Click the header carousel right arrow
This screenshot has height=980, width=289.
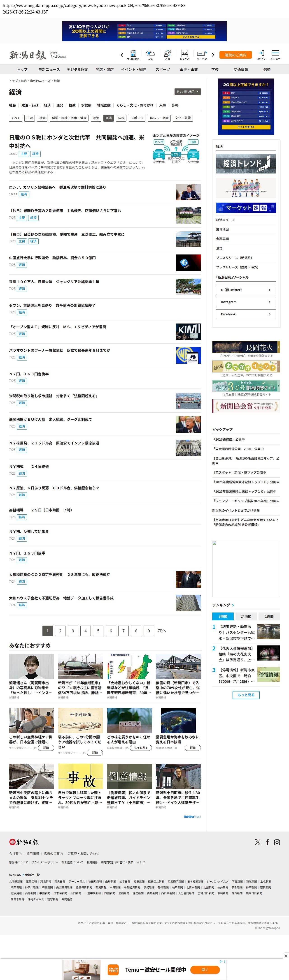point(213,55)
